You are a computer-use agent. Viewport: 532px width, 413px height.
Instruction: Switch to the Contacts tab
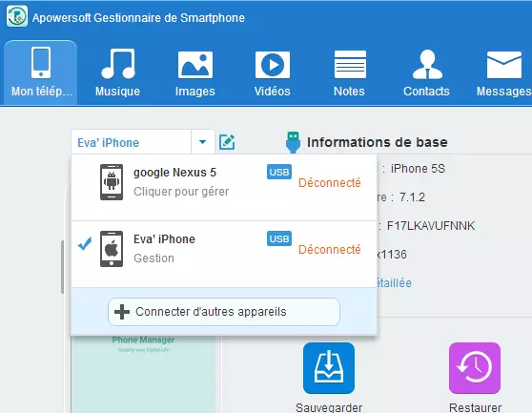[x=426, y=72]
